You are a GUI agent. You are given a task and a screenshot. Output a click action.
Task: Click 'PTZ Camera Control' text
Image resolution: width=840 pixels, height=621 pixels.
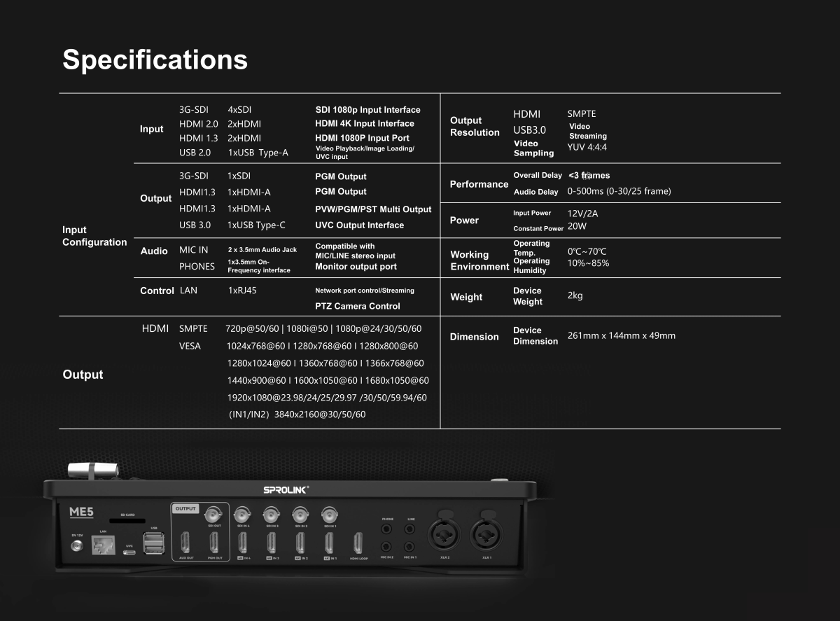pos(358,306)
